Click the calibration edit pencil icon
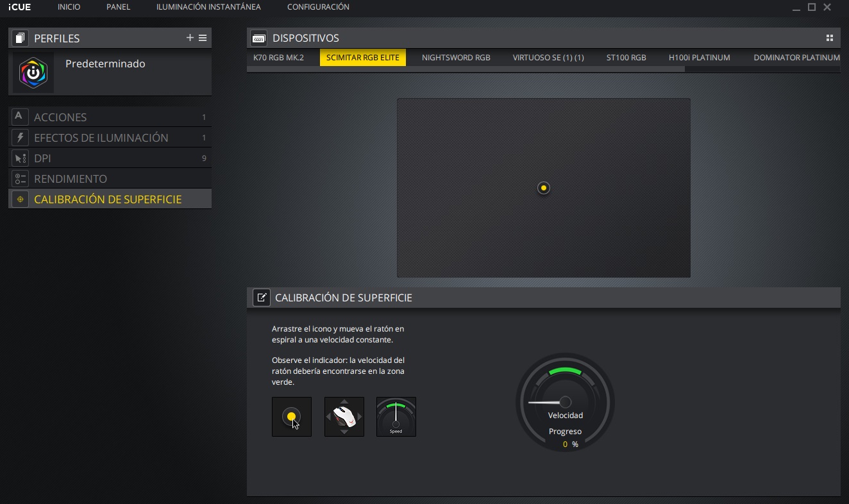 pos(262,298)
